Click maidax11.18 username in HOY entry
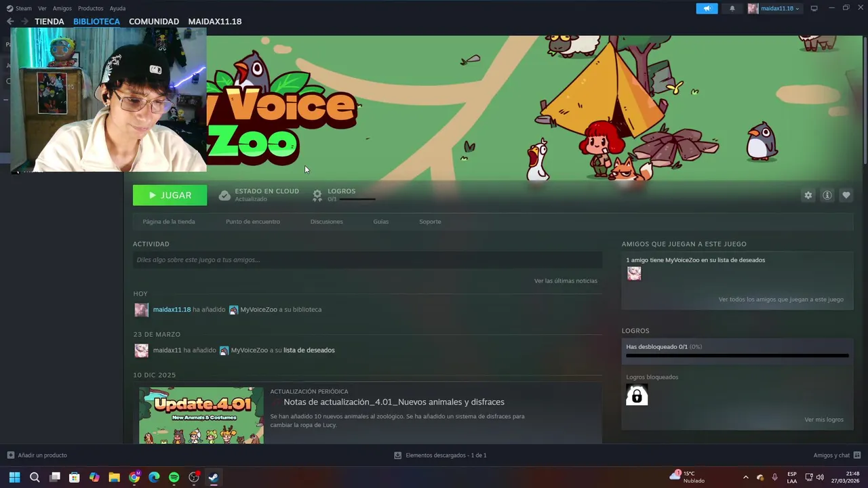Screen dimensions: 868x488 [x=172, y=310]
